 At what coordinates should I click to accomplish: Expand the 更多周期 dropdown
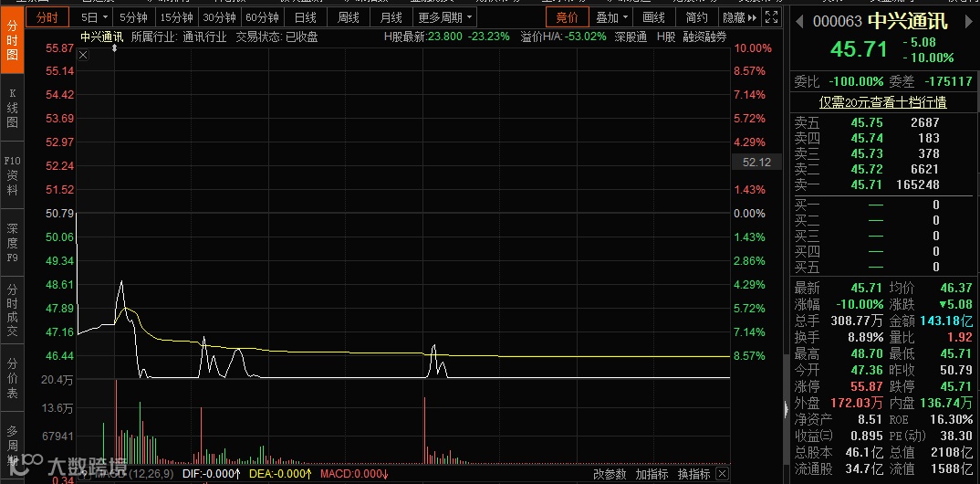(445, 17)
